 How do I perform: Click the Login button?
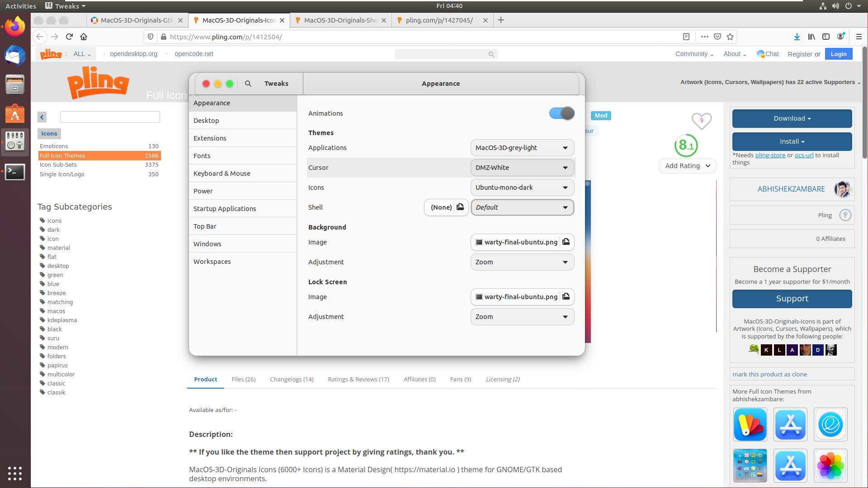click(x=839, y=54)
